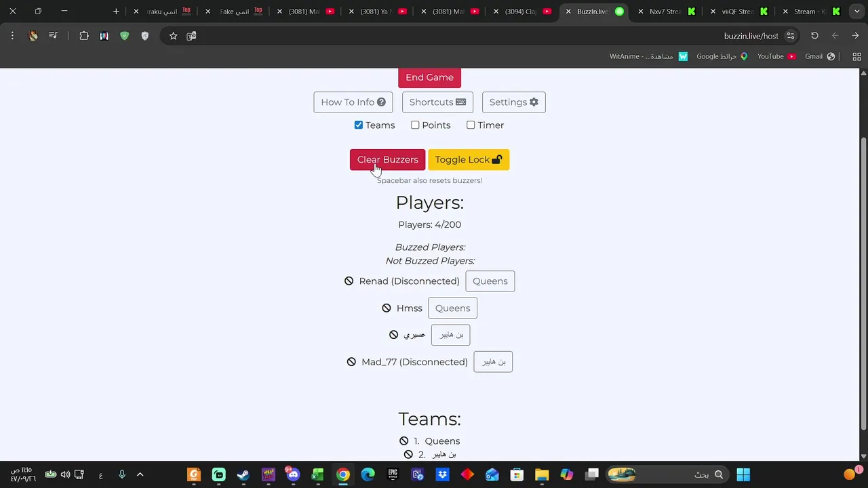Viewport: 868px width, 488px height.
Task: Switch to the viiQF Stream tab
Action: [739, 12]
